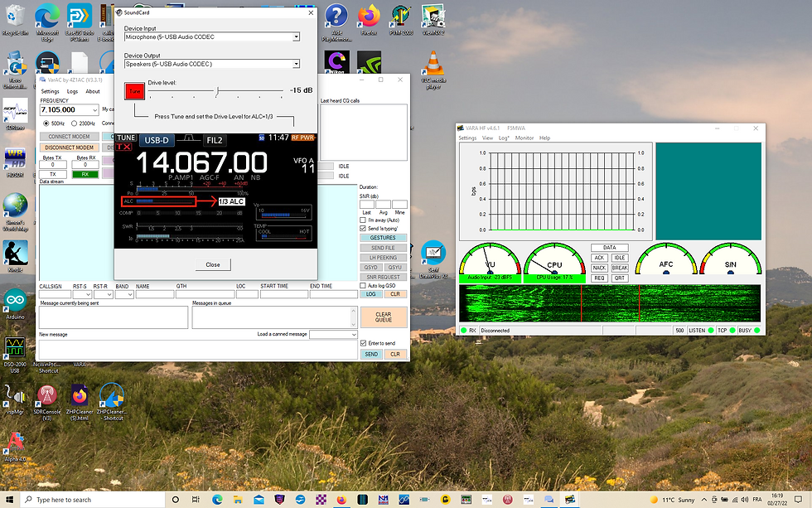Open SDRConsole (V3) desktop icon
The image size is (812, 508).
click(47, 403)
